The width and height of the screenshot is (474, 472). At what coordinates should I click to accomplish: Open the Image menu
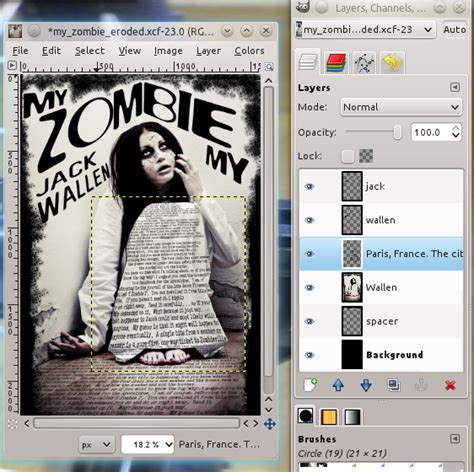click(x=168, y=51)
